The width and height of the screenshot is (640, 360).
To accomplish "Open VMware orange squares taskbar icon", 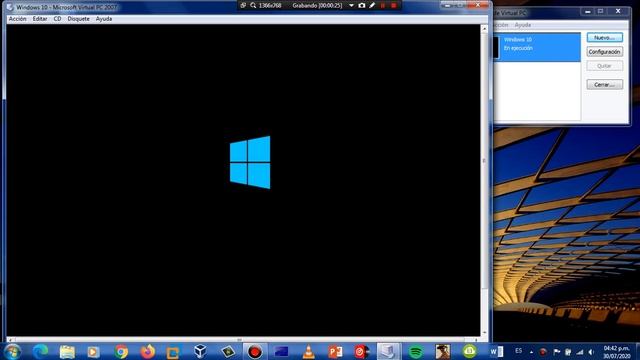I will (173, 352).
